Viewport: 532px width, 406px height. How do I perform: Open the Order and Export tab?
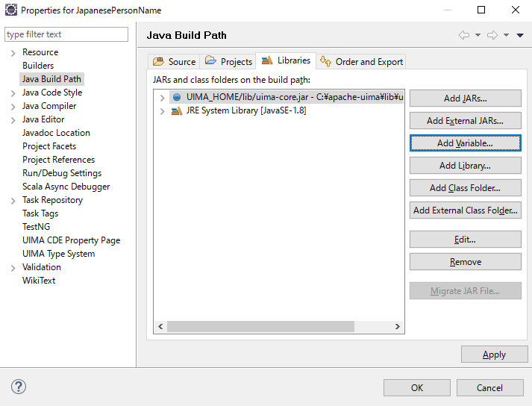coord(361,61)
